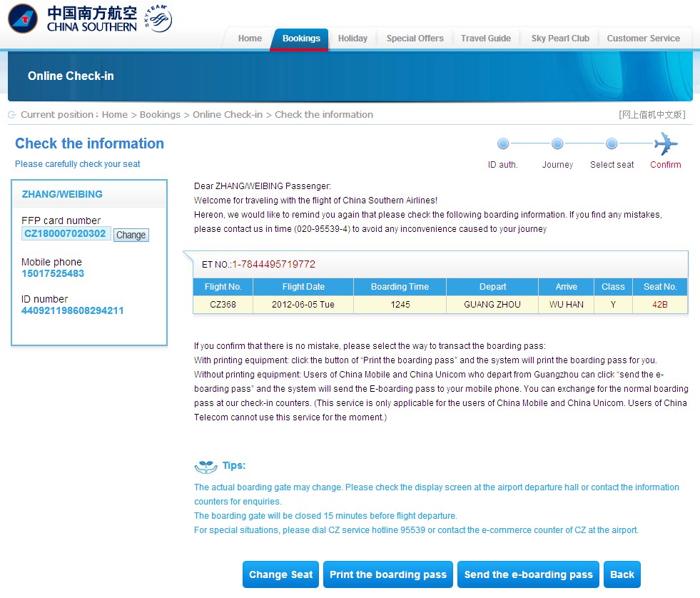Go to the Travel Guide tab
700x598 pixels.
tap(485, 39)
